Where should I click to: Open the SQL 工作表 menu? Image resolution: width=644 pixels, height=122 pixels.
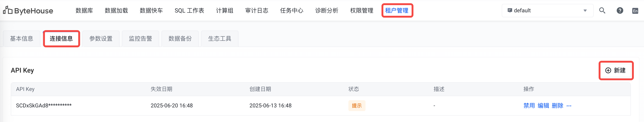coord(189,10)
